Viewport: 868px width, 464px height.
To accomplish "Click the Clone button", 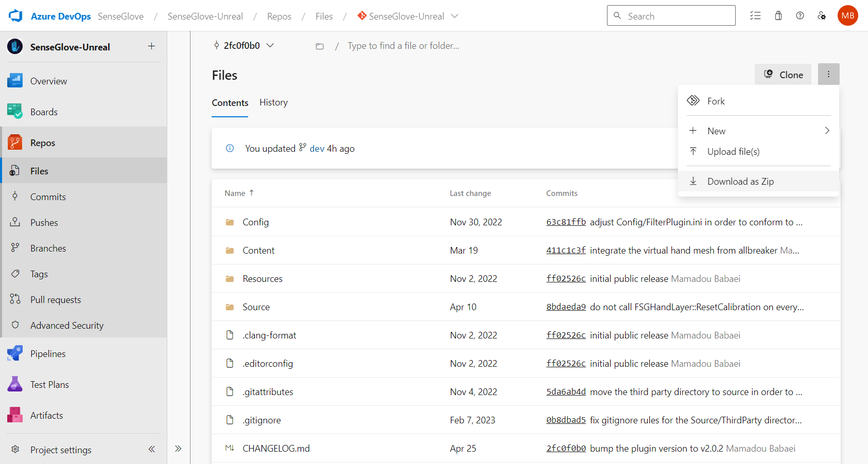I will pos(783,74).
